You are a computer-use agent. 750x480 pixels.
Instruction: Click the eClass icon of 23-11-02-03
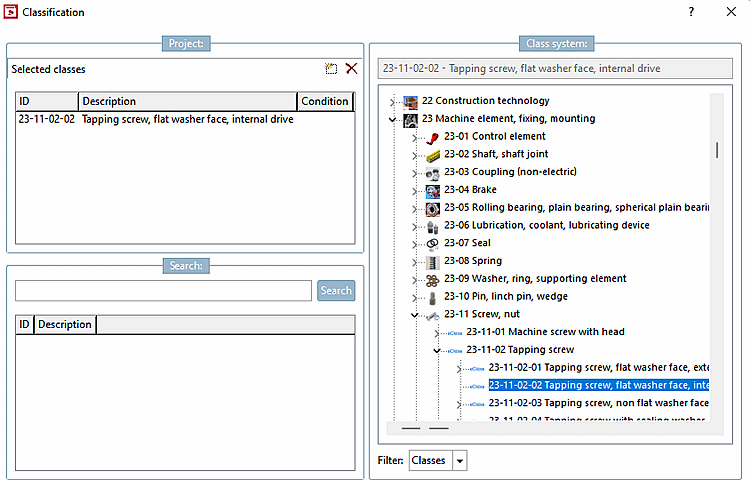[477, 404]
